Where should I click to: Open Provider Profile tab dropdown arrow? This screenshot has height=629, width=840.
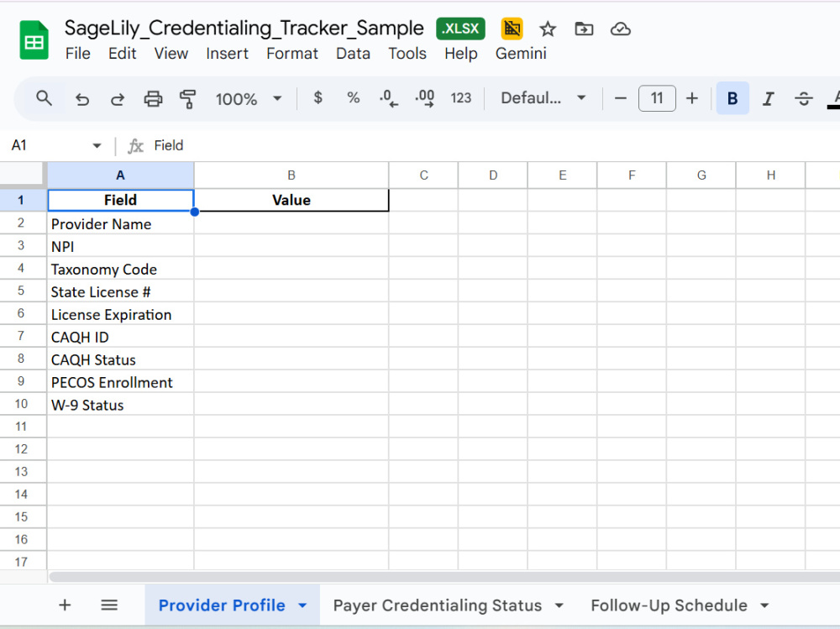302,605
